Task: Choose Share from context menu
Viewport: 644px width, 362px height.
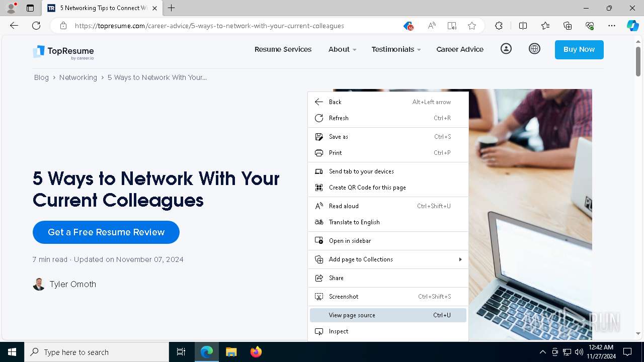Action: (x=388, y=278)
